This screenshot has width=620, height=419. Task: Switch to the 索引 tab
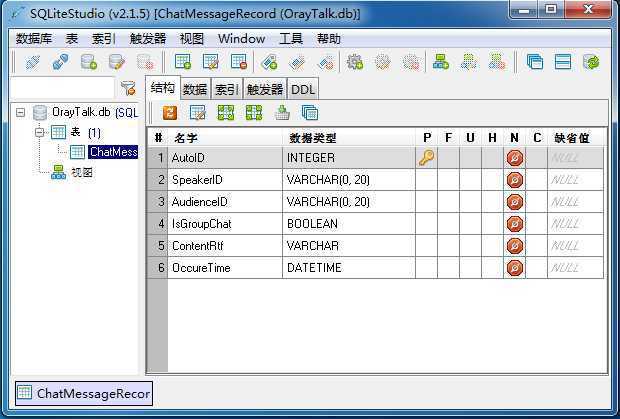[227, 89]
